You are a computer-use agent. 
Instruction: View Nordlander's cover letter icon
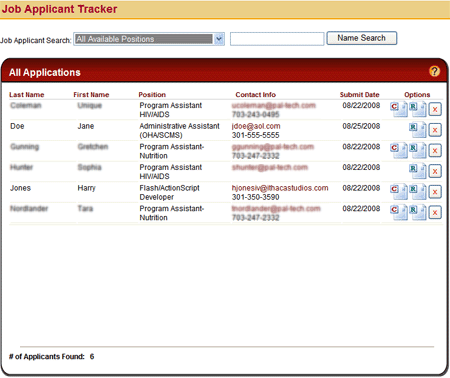[x=399, y=212]
